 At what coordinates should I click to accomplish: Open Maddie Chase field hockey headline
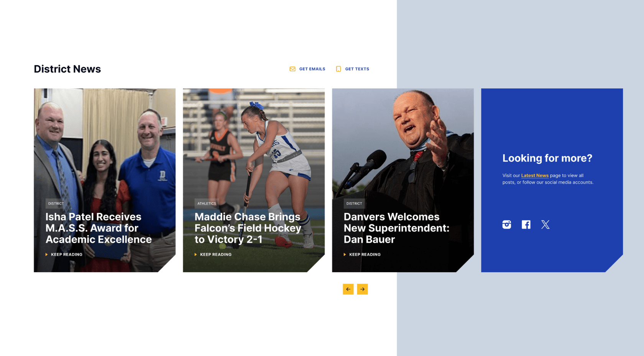pos(248,228)
